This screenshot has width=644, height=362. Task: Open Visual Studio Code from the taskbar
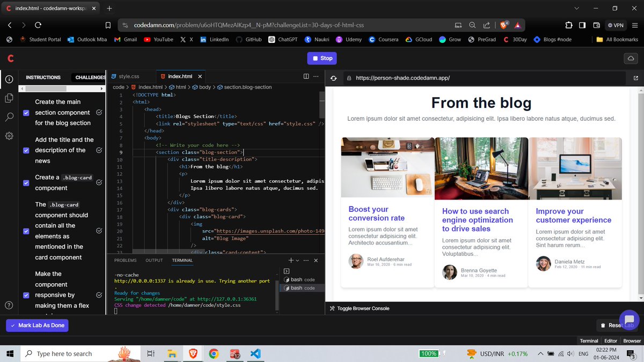[255, 354]
